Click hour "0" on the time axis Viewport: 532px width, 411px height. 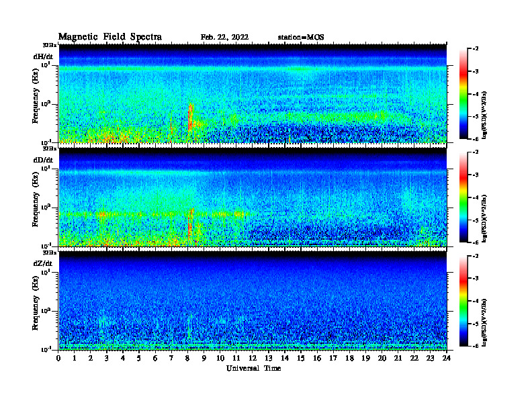point(58,359)
